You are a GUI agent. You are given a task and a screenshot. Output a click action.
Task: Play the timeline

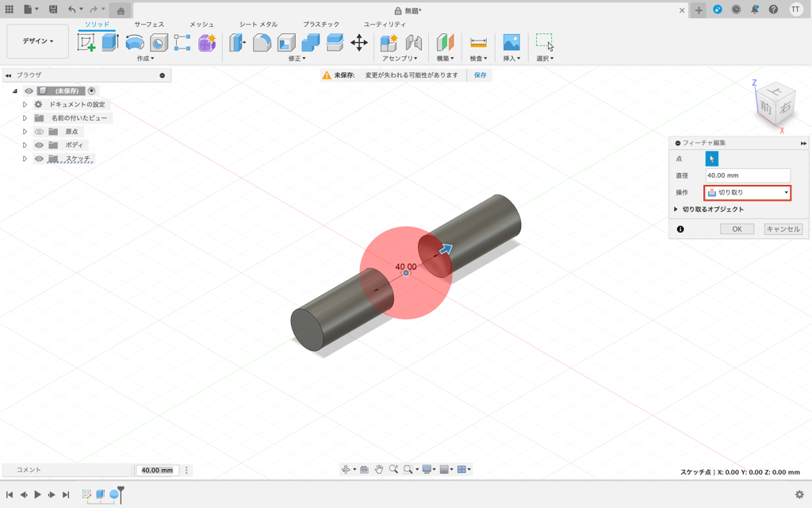37,495
